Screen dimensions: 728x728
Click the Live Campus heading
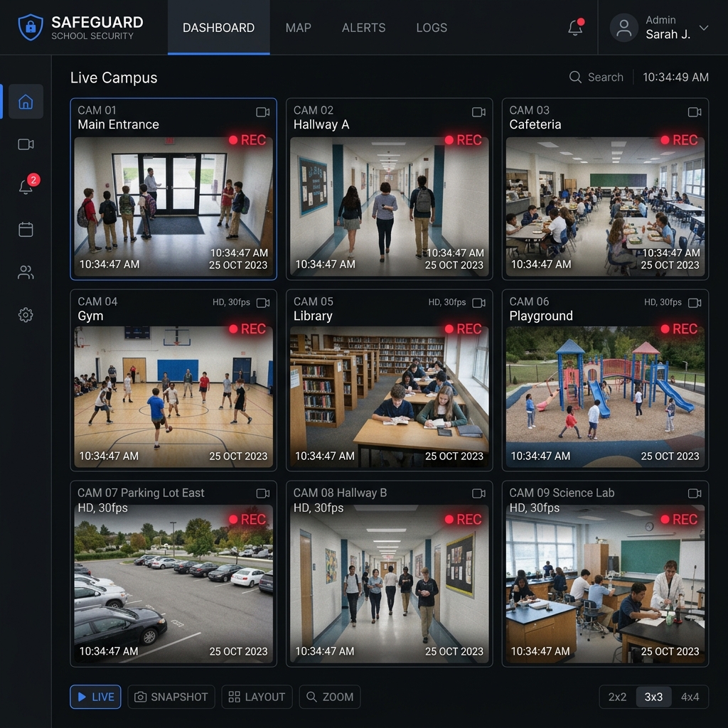[114, 77]
